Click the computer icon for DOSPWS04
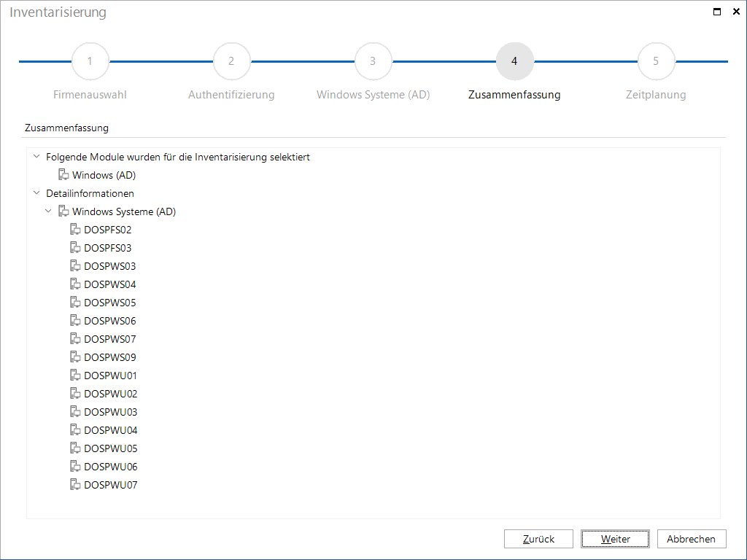 75,284
